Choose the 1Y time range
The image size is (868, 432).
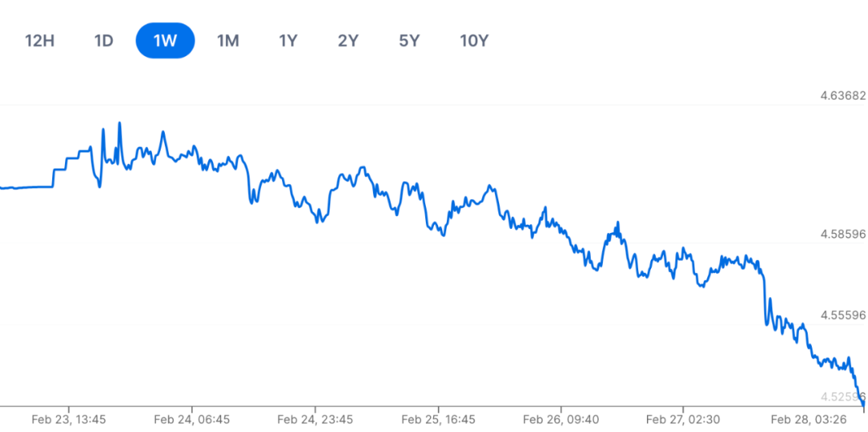point(288,41)
